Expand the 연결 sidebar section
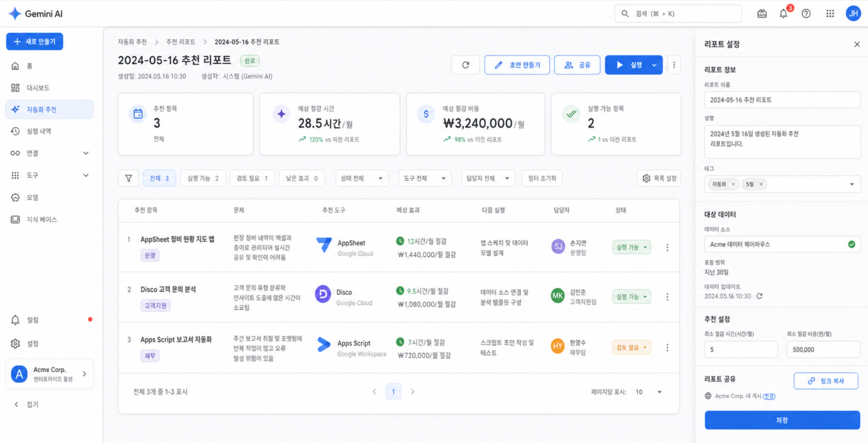Image resolution: width=868 pixels, height=443 pixels. [x=86, y=153]
